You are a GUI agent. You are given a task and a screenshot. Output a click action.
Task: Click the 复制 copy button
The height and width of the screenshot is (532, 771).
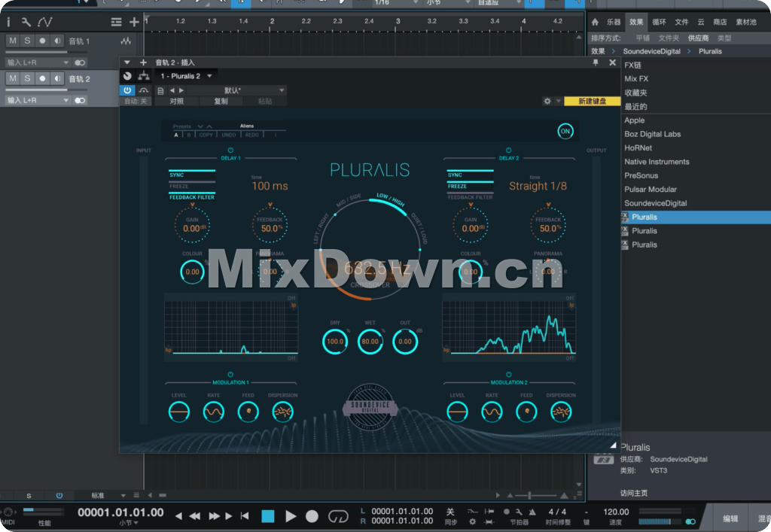221,101
